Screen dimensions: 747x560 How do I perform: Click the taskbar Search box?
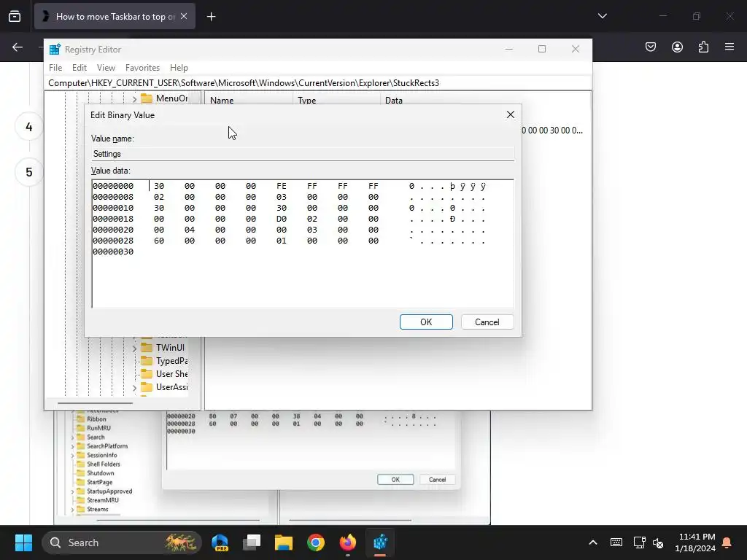coord(122,542)
